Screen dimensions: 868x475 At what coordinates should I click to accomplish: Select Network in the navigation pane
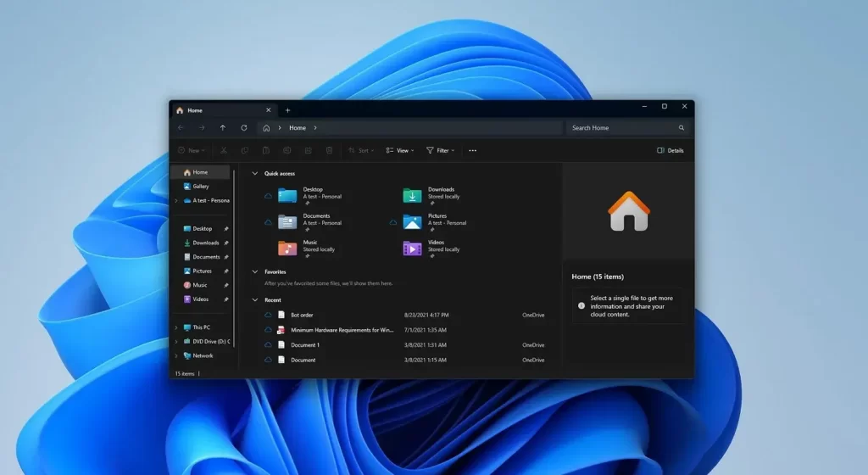pyautogui.click(x=203, y=356)
